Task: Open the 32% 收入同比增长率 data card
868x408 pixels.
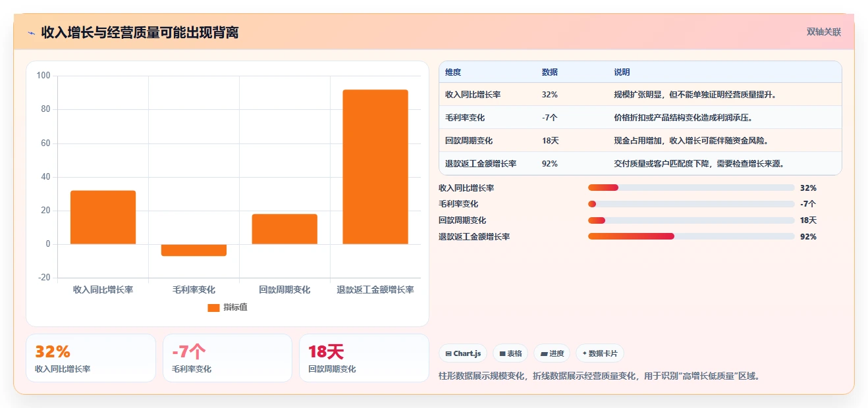Action: 91,358
